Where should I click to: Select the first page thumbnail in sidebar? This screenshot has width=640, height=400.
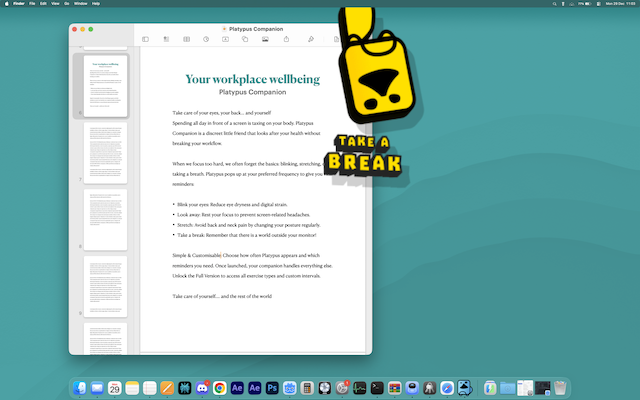tap(105, 85)
